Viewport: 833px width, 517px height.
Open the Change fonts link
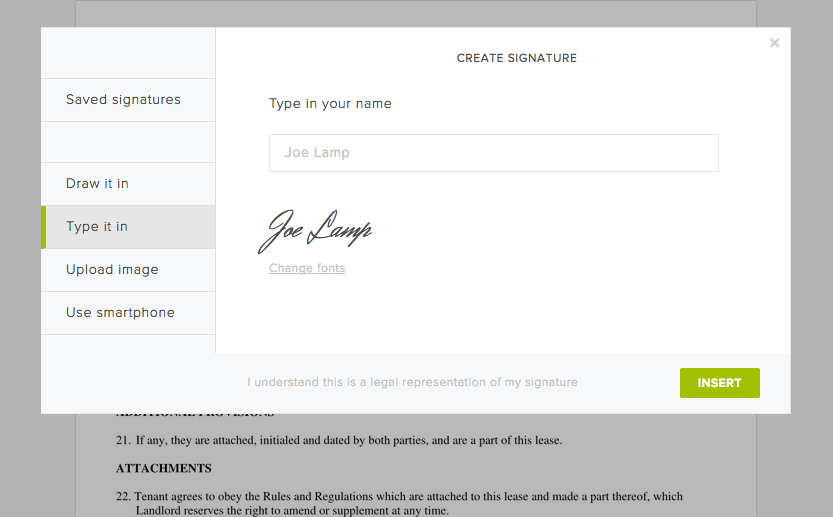pyautogui.click(x=307, y=268)
